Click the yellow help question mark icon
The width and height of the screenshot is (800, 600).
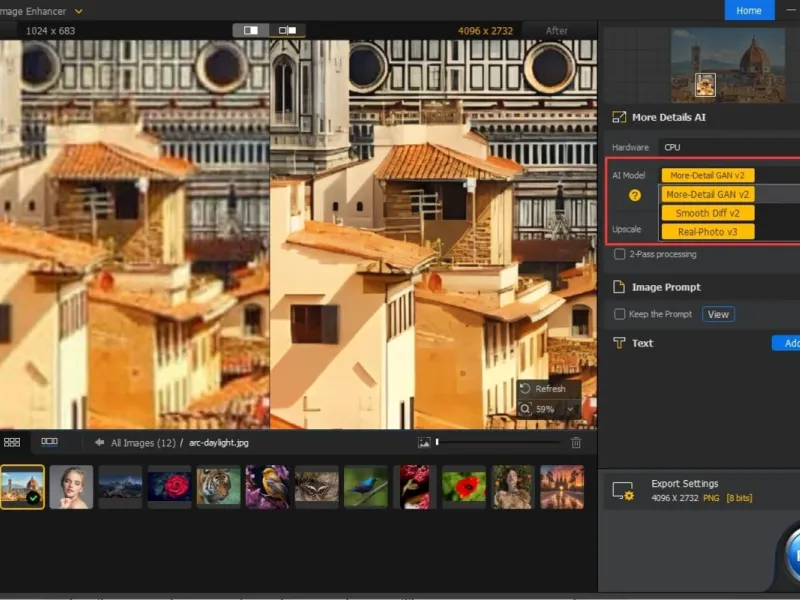click(x=635, y=195)
